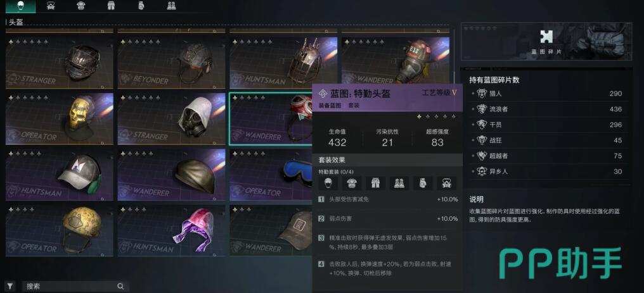Open the chest armor category tab
Image resolution: width=644 pixels, height=293 pixels.
coord(81,6)
